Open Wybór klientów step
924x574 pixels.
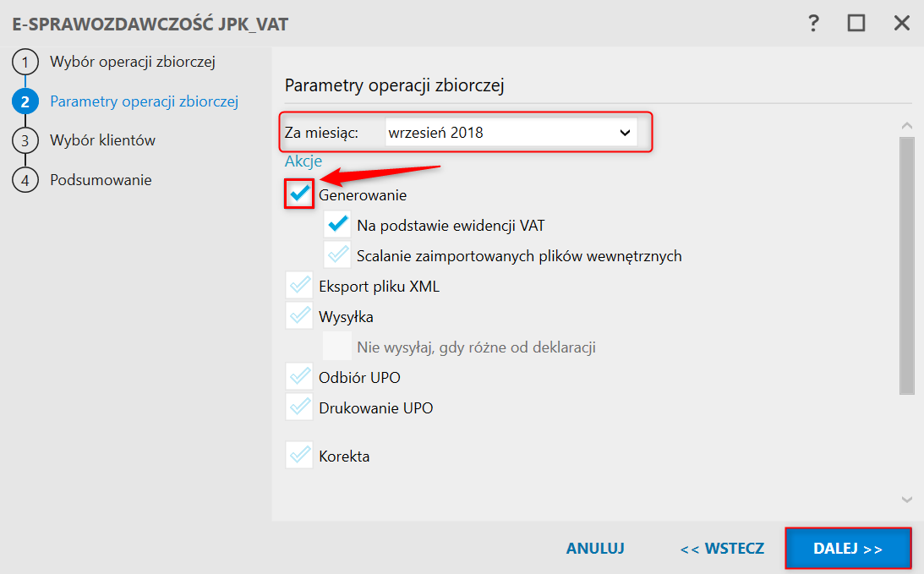pos(102,140)
